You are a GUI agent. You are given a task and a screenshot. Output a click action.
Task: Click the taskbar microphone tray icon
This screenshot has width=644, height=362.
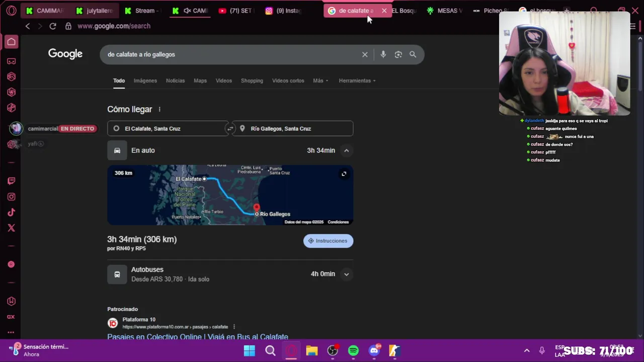tap(542, 350)
